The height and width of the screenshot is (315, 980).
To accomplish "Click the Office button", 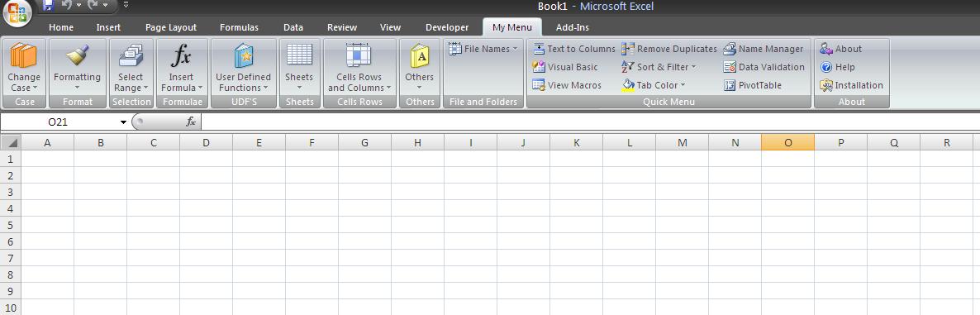I will point(17,12).
